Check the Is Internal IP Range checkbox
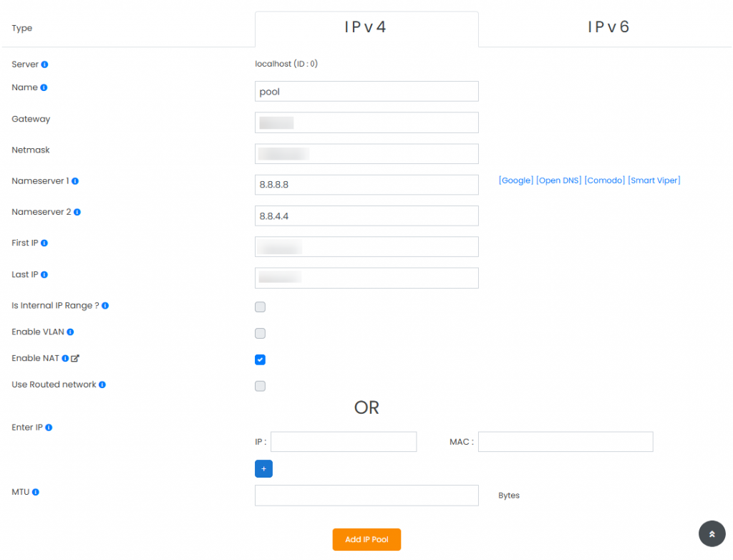Viewport: 733px width, 560px height. pos(260,306)
